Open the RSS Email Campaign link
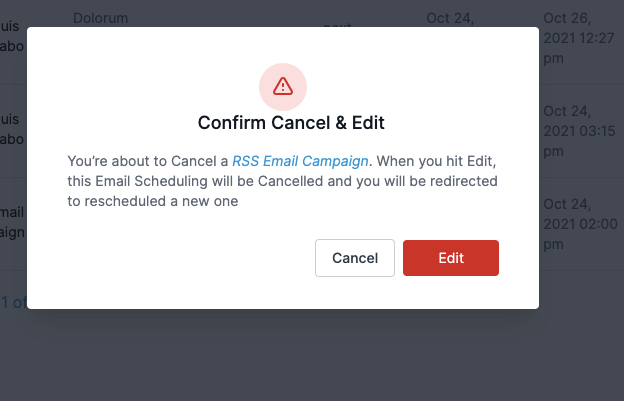 point(301,160)
